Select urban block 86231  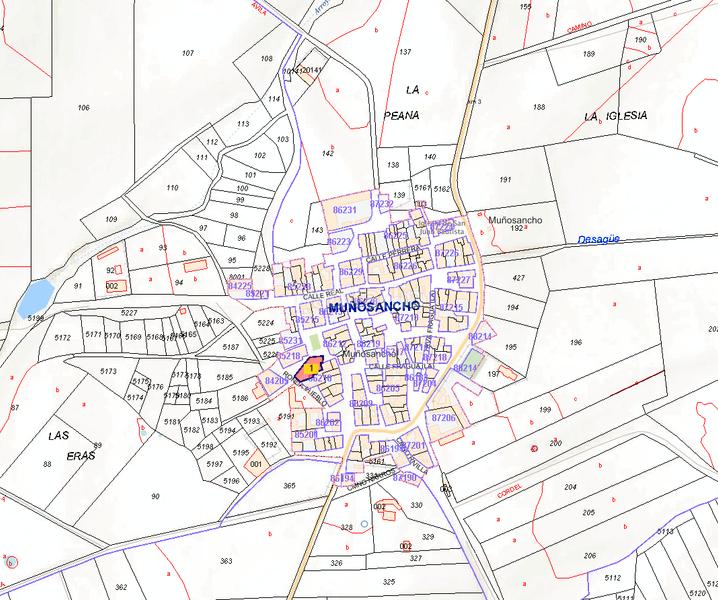(344, 210)
